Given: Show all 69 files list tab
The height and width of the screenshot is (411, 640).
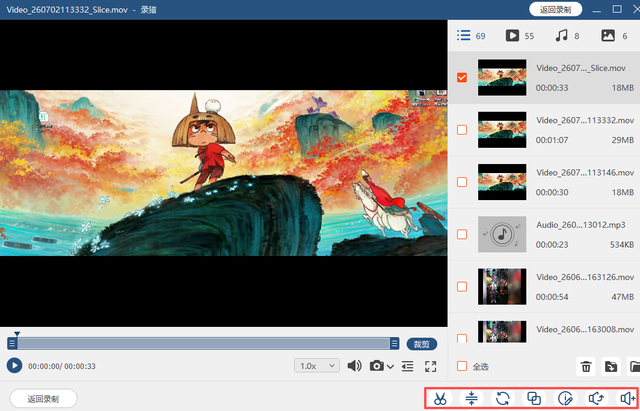Looking at the screenshot, I should (x=471, y=36).
